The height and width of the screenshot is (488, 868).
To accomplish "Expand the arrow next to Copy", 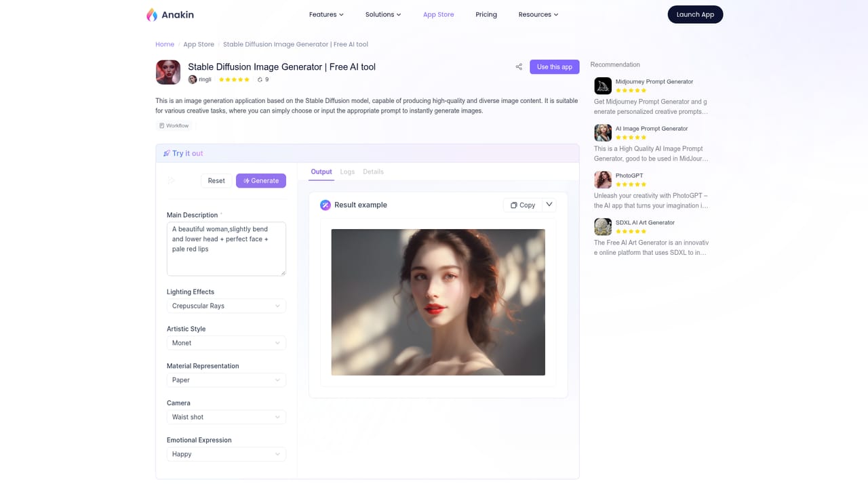I will (549, 205).
